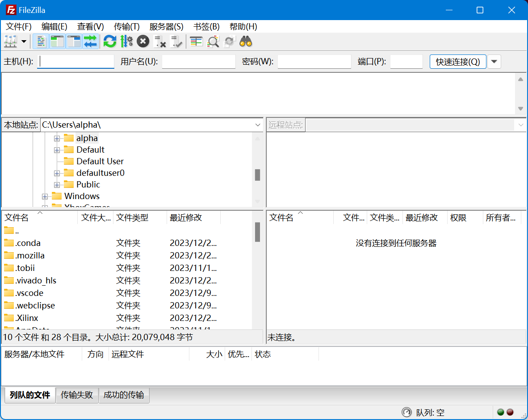
Task: Select the alpha folder in tree
Action: (87, 138)
